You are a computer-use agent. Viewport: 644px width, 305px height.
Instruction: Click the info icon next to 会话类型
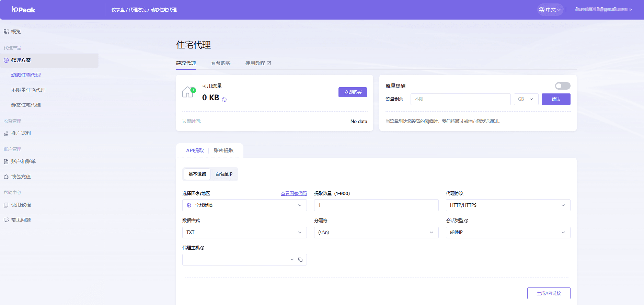466,221
